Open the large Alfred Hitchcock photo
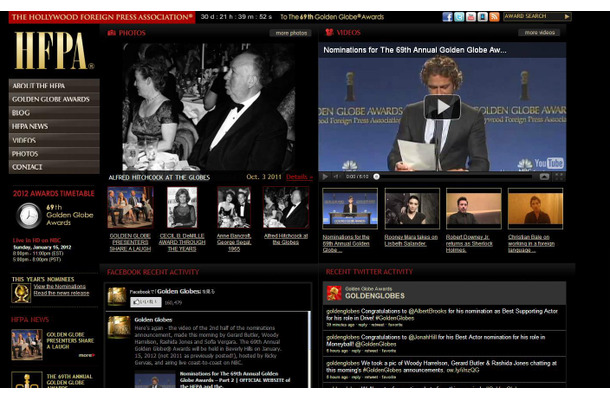The width and height of the screenshot is (610, 400). pyautogui.click(x=209, y=107)
